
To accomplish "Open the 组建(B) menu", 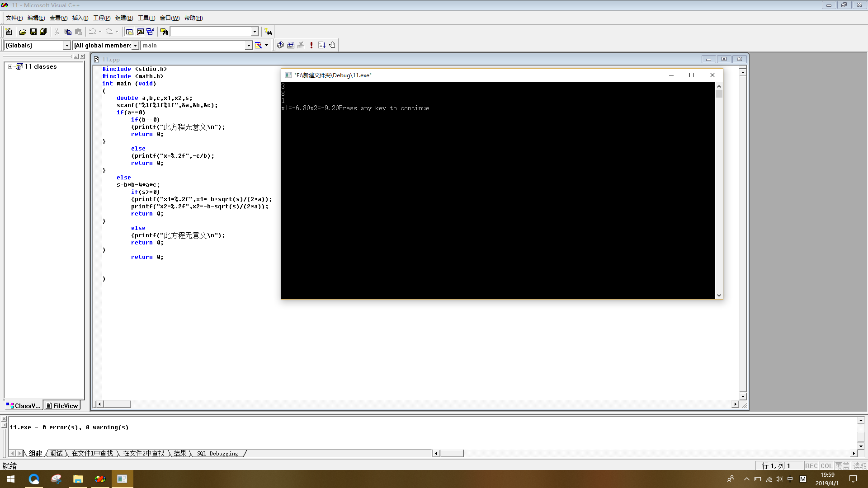I will (124, 18).
